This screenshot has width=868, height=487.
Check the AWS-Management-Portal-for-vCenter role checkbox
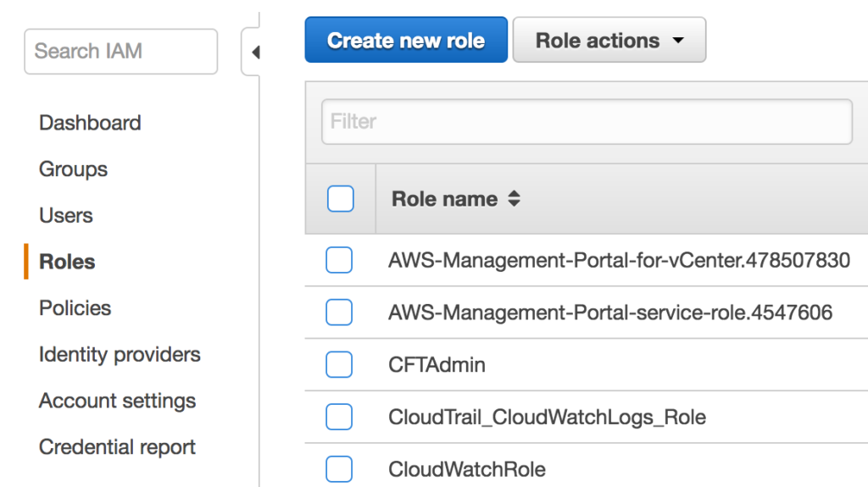(x=339, y=261)
